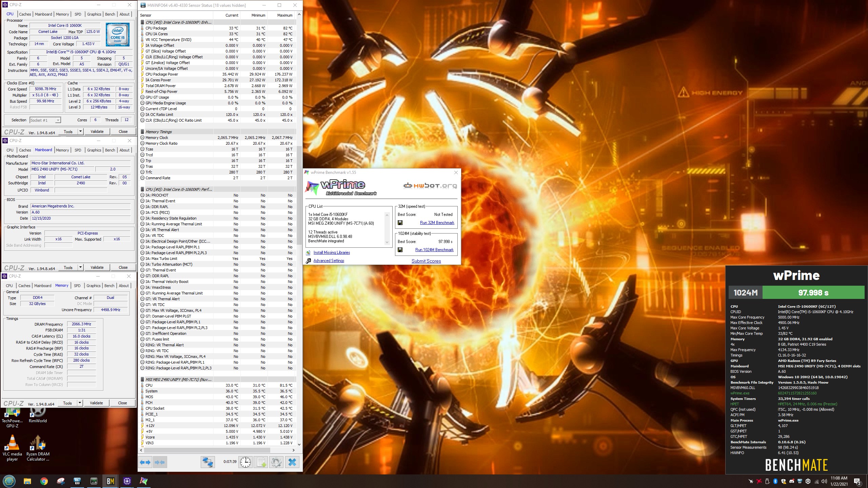Click Run 1024M Benchmark link
The height and width of the screenshot is (488, 868).
(434, 250)
